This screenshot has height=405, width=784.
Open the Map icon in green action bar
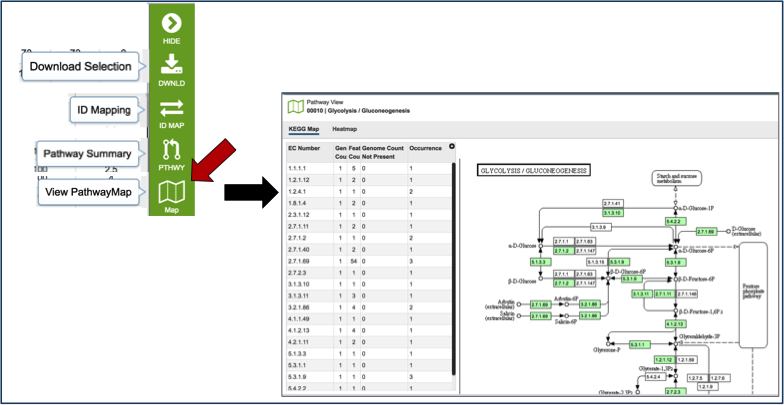pyautogui.click(x=172, y=192)
